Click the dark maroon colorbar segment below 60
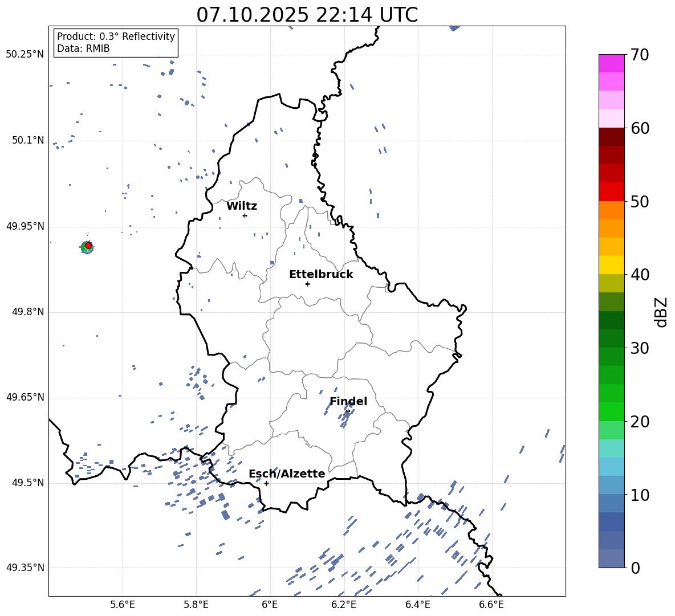 [612, 137]
